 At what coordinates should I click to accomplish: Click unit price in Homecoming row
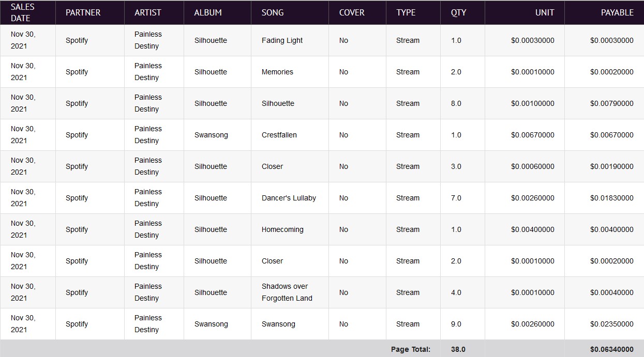[x=533, y=229]
